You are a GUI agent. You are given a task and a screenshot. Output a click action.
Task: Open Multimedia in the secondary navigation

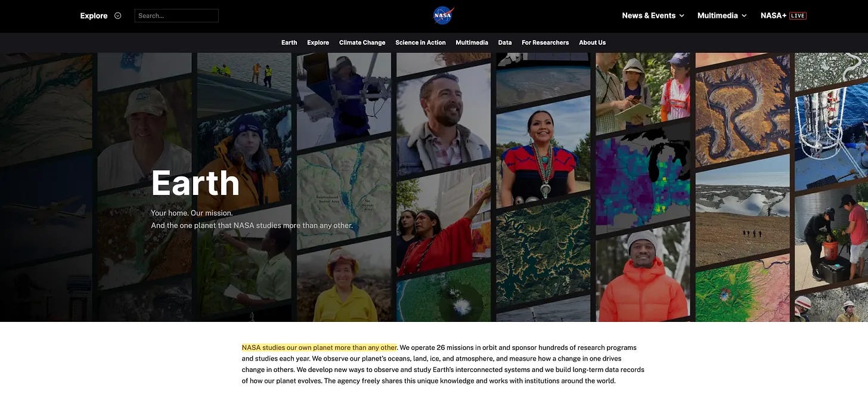[x=472, y=42]
